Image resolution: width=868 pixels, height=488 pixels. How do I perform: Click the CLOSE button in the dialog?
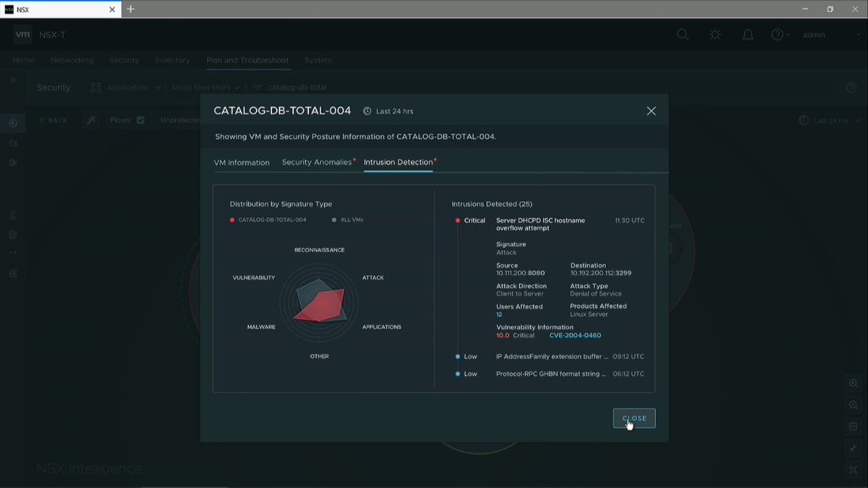[634, 419]
